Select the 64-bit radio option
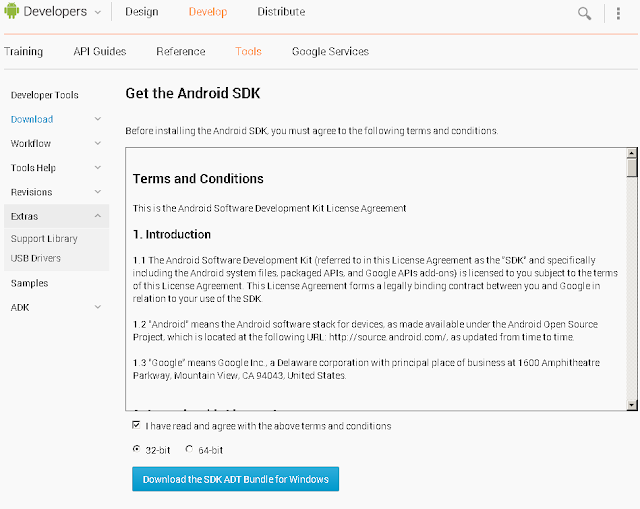The width and height of the screenshot is (640, 509). (189, 449)
